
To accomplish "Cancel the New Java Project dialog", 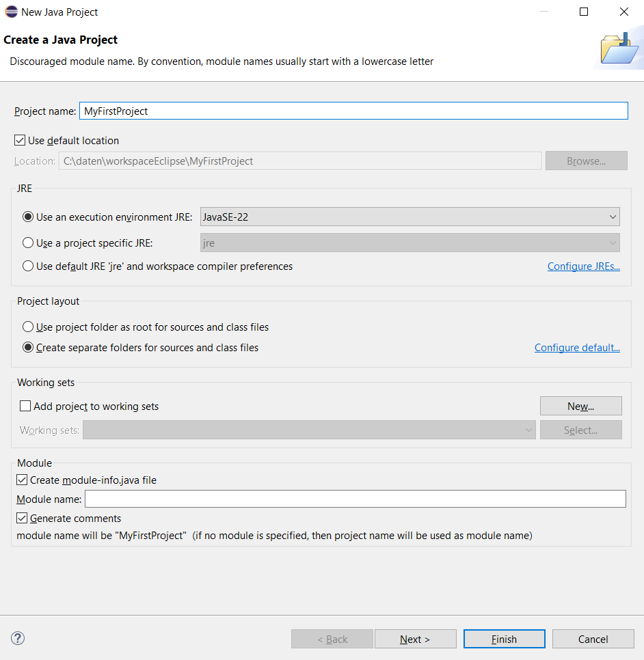I will click(593, 640).
